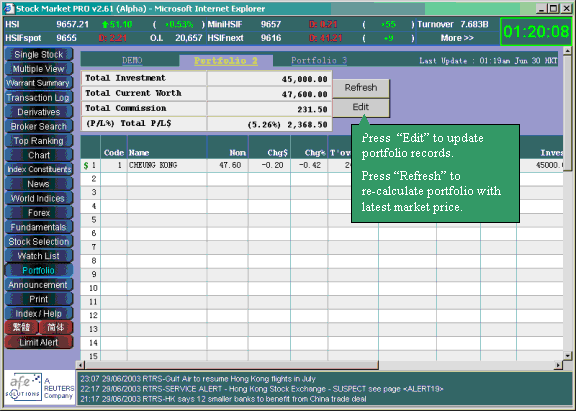View World Indices

click(39, 198)
